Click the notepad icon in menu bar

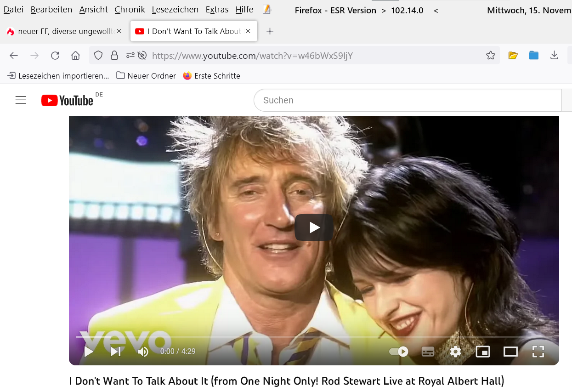coord(267,10)
